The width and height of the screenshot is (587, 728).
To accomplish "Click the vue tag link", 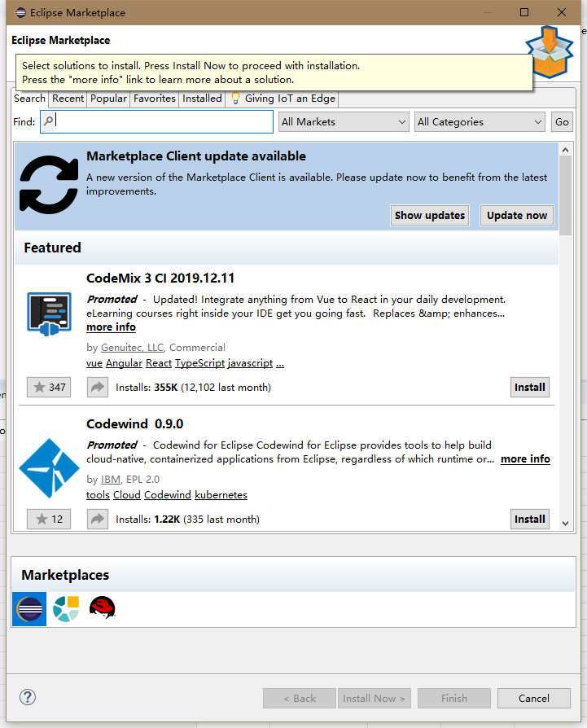I will [x=94, y=363].
